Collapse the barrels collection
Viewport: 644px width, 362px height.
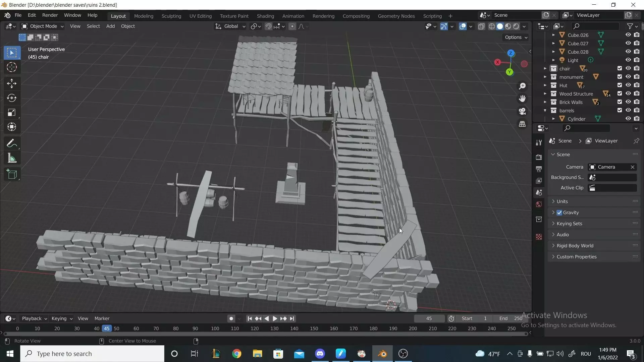[x=545, y=110]
